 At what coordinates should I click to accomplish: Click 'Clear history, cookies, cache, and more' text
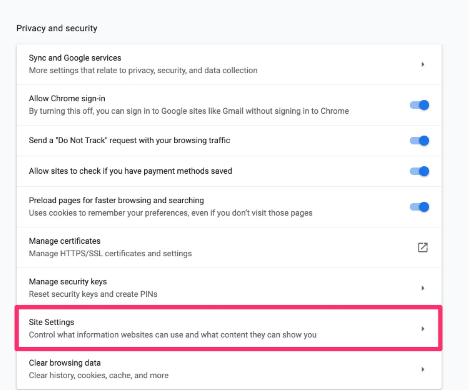coord(99,375)
